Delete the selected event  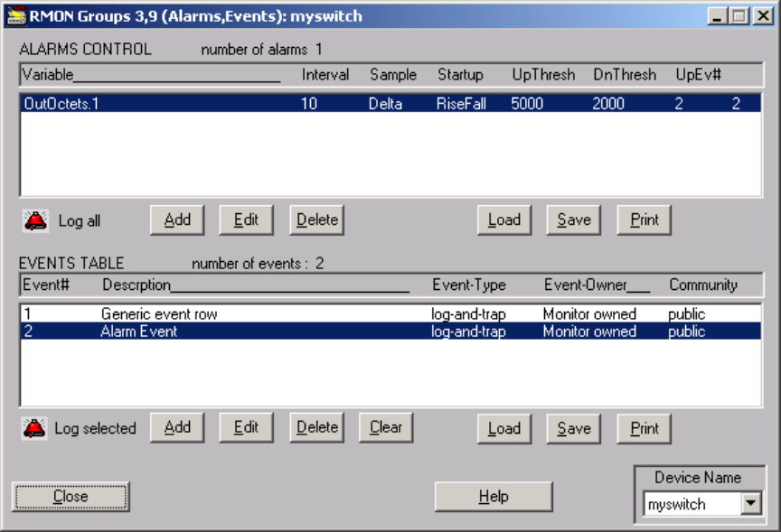(x=316, y=427)
